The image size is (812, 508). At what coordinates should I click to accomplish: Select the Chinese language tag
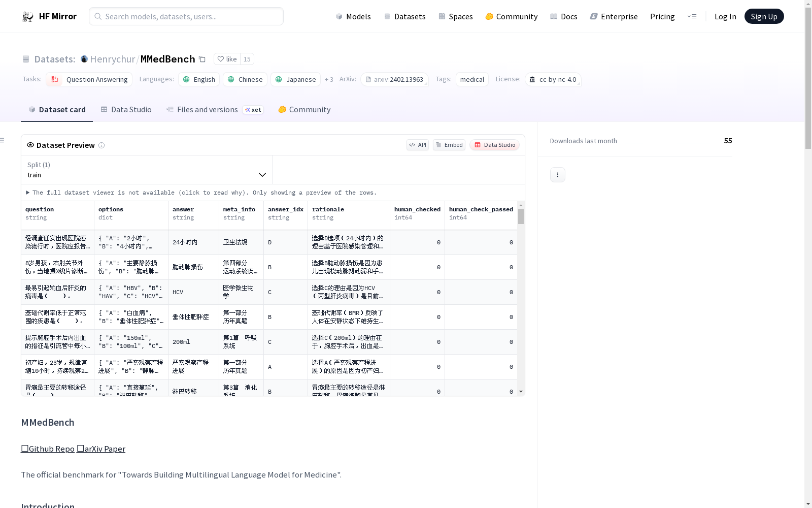[245, 79]
